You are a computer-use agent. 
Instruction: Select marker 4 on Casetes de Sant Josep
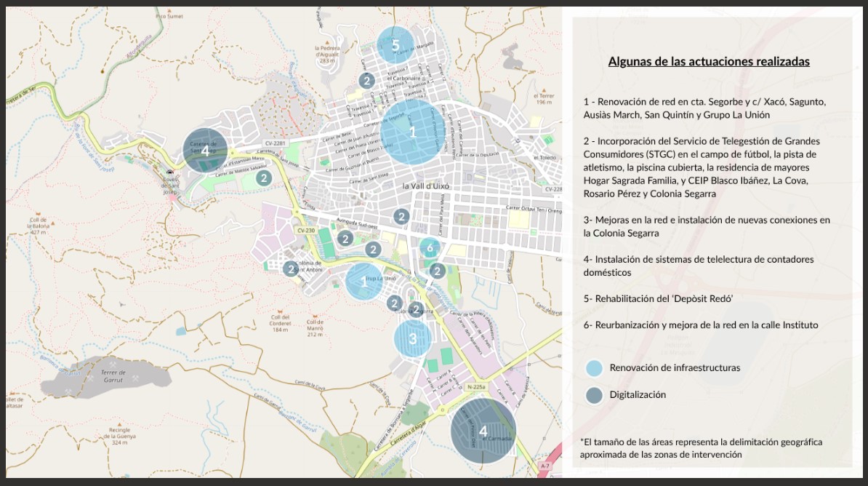click(x=206, y=150)
